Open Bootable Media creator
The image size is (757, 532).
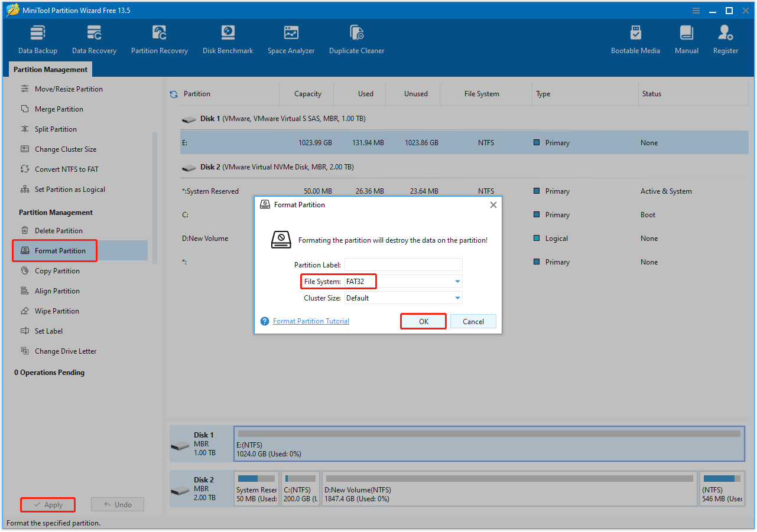point(635,38)
